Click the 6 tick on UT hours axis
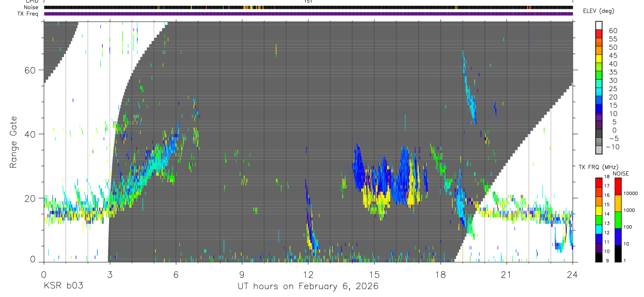 click(176, 274)
